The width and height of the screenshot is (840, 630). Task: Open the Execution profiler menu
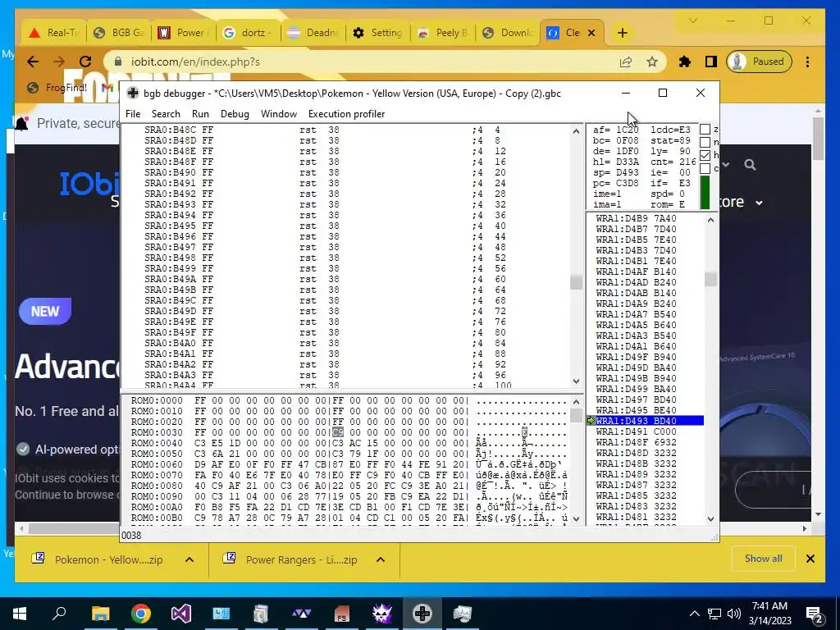[x=347, y=113]
